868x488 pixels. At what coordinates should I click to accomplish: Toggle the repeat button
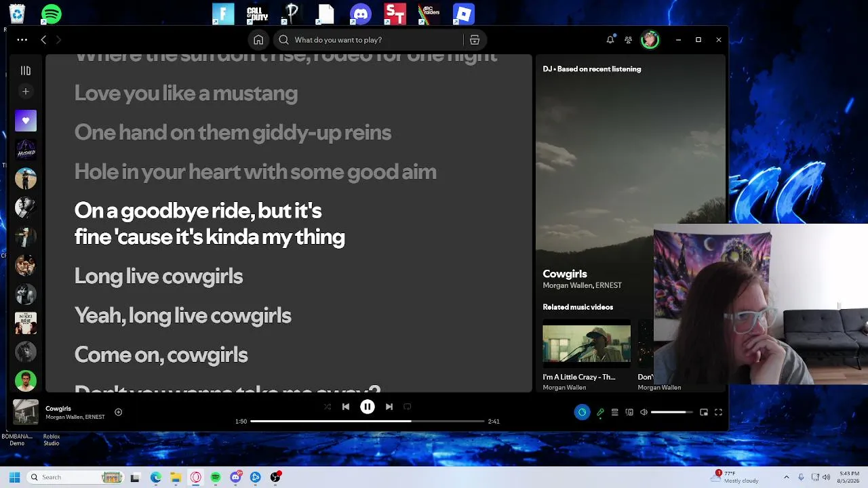(x=408, y=407)
